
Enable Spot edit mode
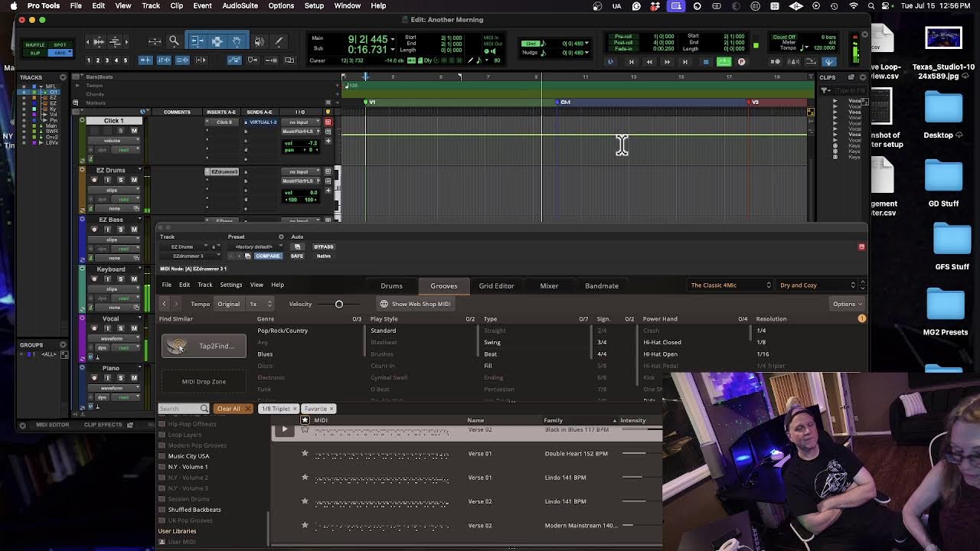pos(60,45)
